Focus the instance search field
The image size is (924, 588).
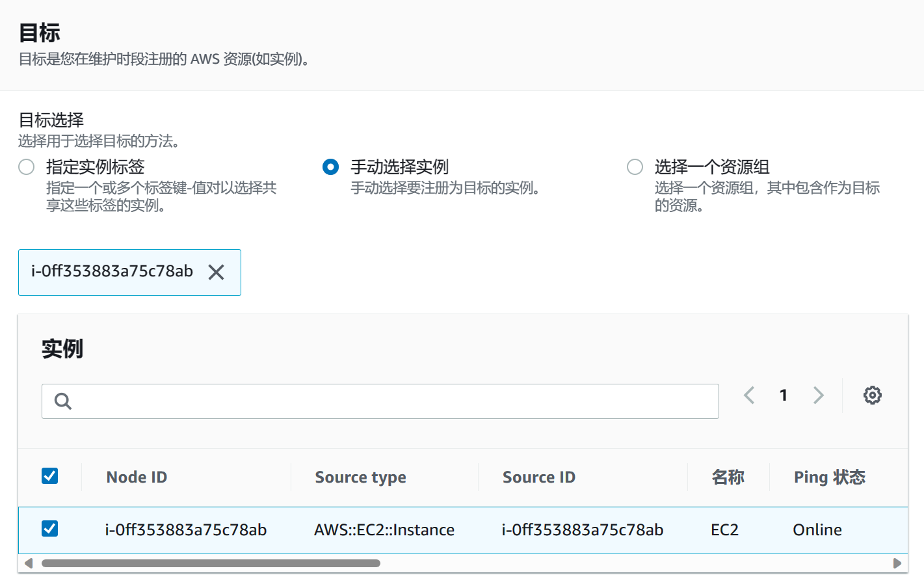coord(380,401)
